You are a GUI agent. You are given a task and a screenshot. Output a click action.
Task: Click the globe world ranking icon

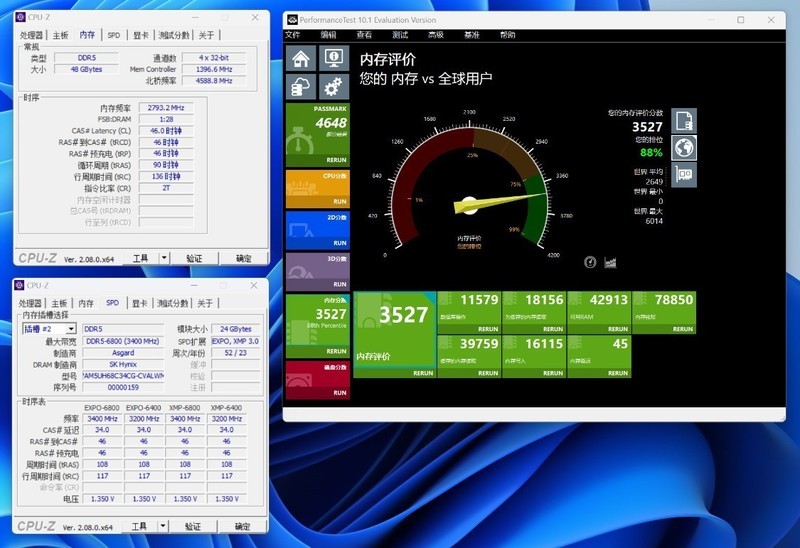pyautogui.click(x=684, y=148)
